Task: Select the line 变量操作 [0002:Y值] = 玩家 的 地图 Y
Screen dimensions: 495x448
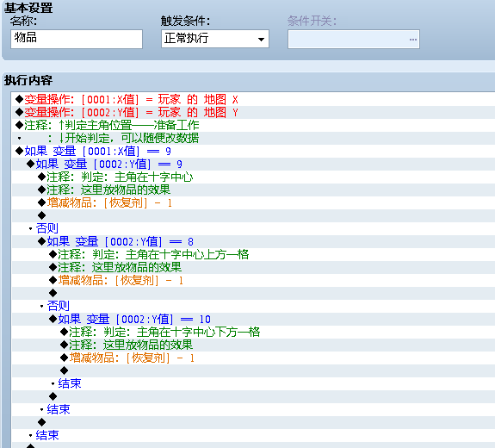Action: pos(127,113)
